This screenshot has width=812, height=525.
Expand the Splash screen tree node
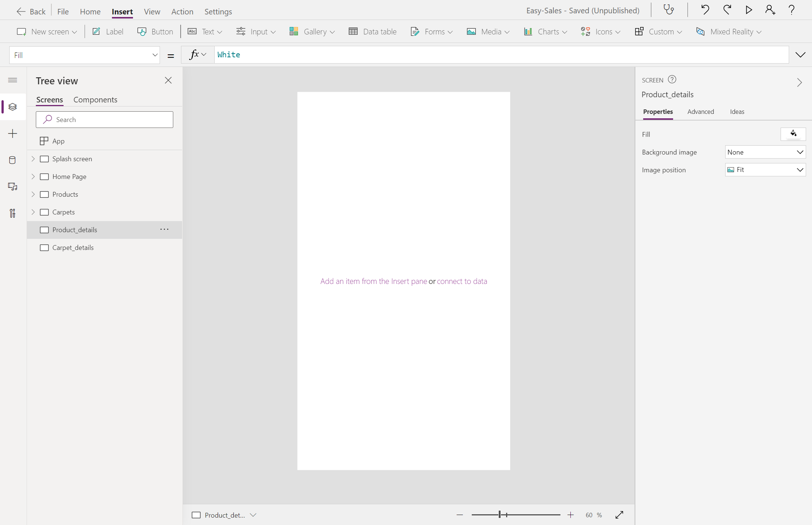tap(33, 159)
